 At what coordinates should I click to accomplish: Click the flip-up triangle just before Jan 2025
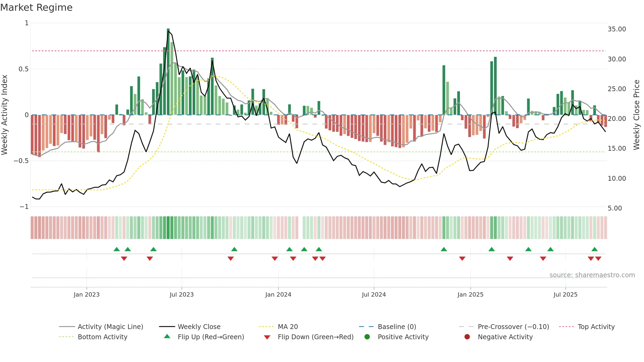click(444, 249)
